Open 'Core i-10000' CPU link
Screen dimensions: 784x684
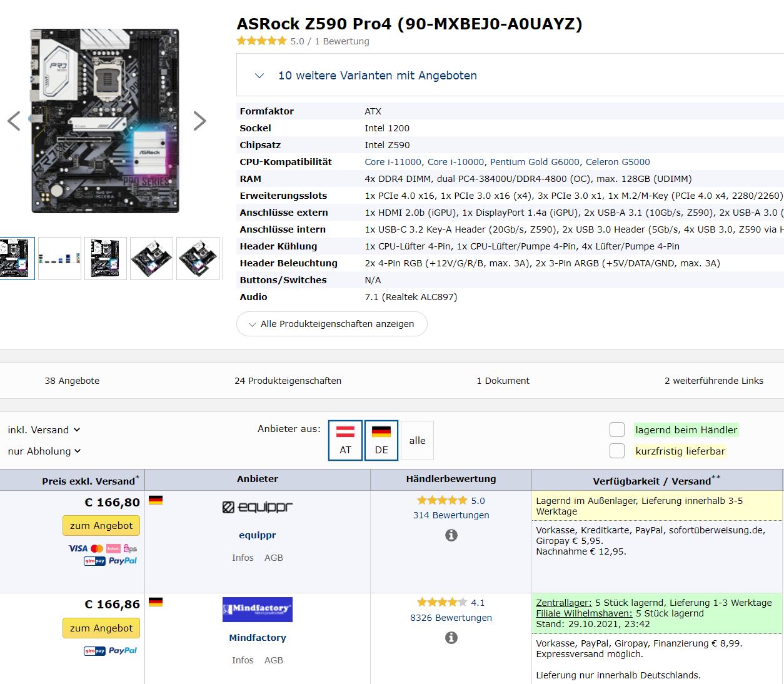[456, 162]
